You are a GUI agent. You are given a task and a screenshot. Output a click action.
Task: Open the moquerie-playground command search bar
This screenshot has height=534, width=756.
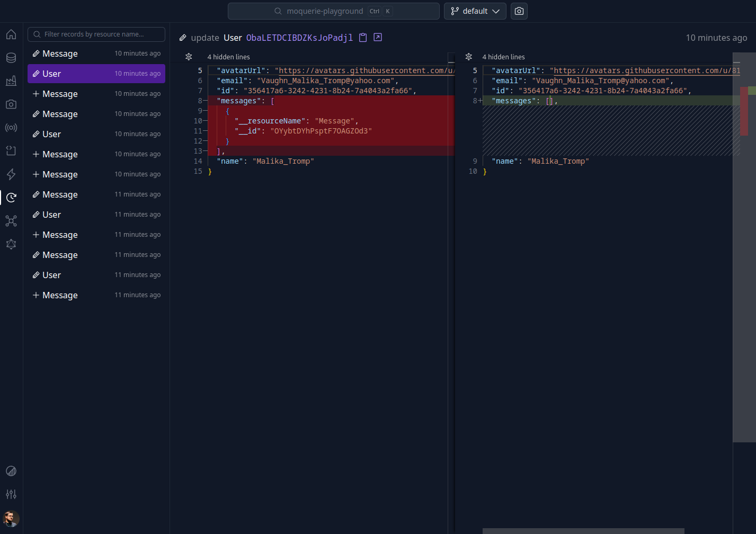[x=334, y=11]
